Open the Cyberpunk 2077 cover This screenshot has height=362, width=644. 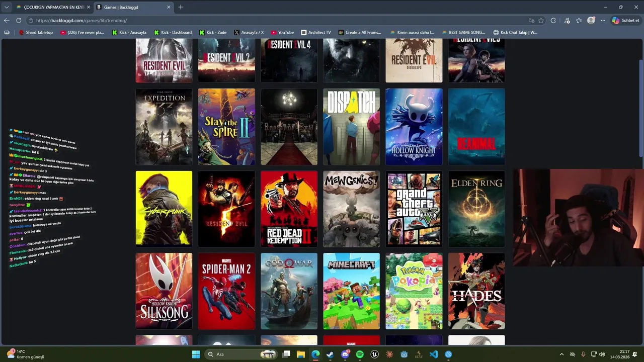164,209
